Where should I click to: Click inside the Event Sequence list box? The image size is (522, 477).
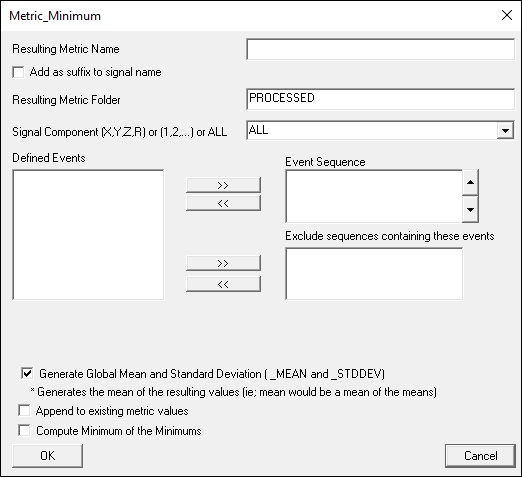point(374,196)
